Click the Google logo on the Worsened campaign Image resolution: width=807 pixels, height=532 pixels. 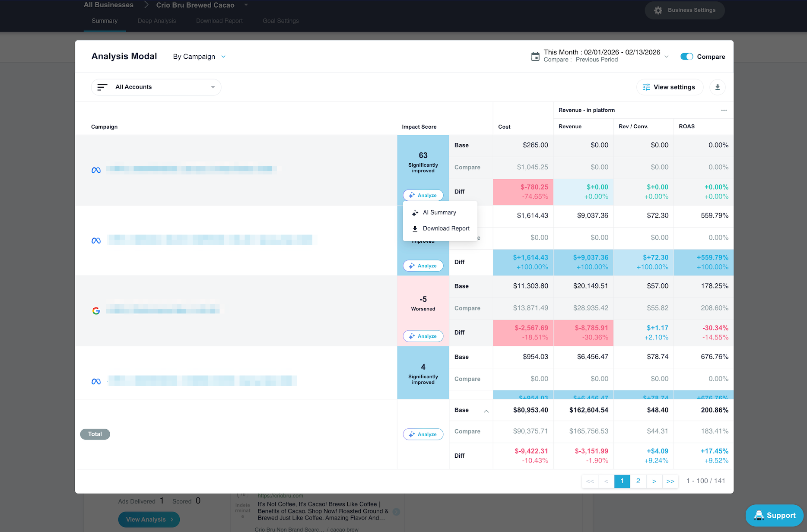point(96,311)
